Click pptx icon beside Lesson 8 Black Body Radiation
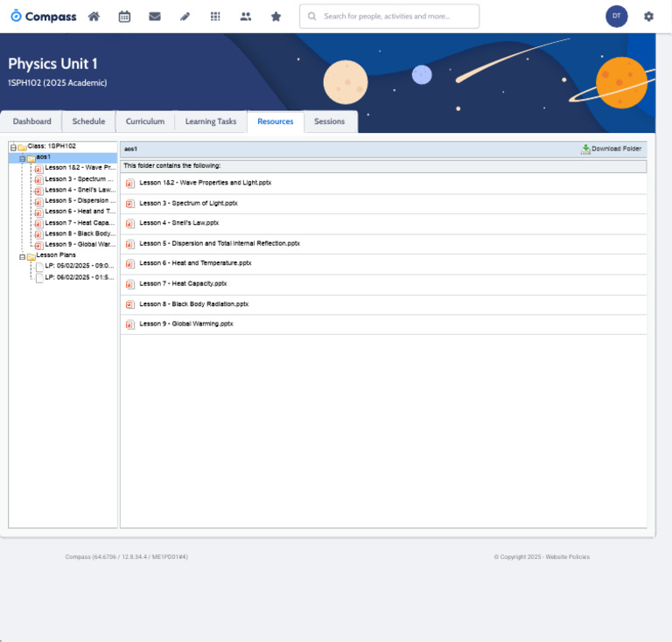 [129, 304]
